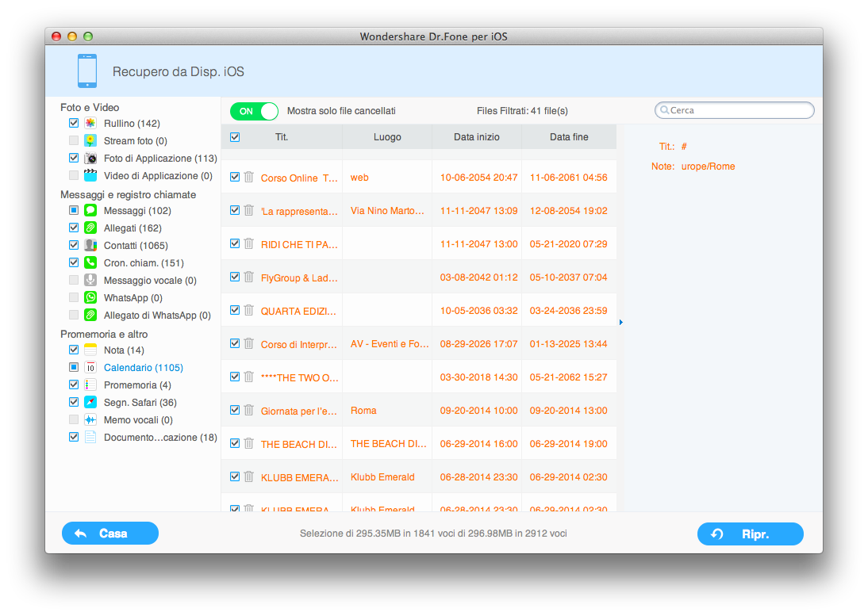The width and height of the screenshot is (868, 616).
Task: Click the Allegato di WhatsApp icon
Action: pyautogui.click(x=90, y=315)
